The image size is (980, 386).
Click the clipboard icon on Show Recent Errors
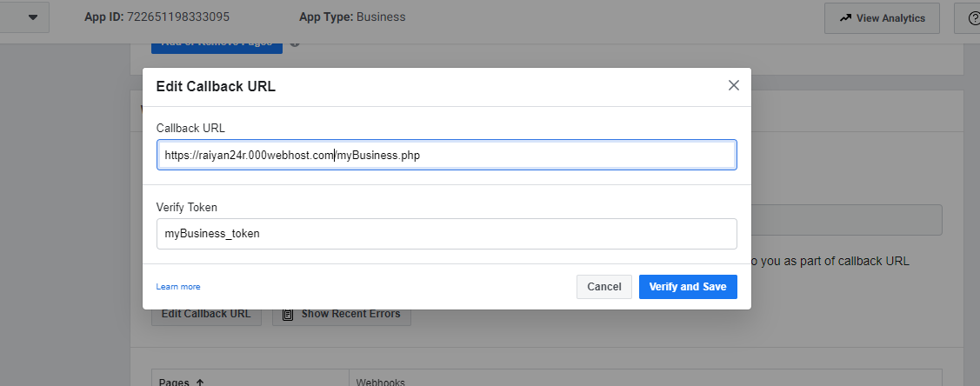point(288,314)
